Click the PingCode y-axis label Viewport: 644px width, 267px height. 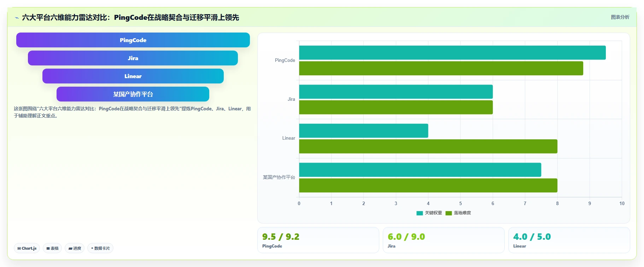coord(285,60)
